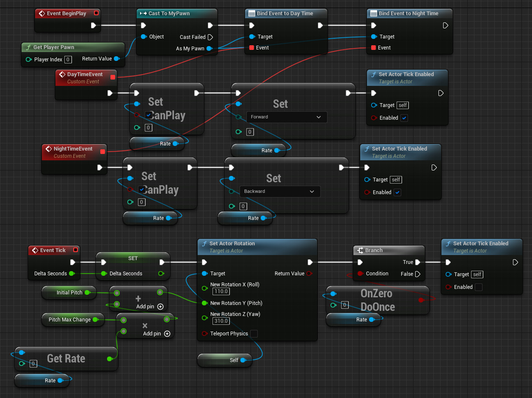Click the As My Pawn output pin
The width and height of the screenshot is (532, 398).
tap(208, 48)
